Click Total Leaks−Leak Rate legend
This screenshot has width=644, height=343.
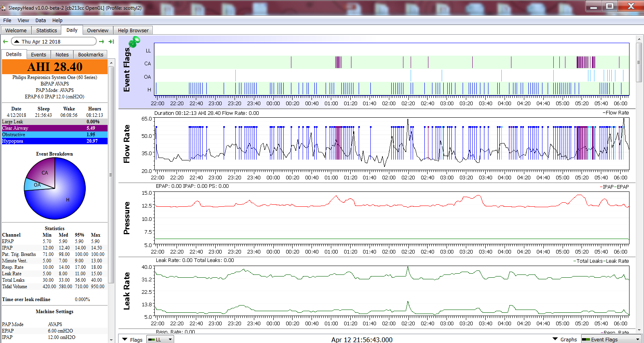click(x=601, y=261)
